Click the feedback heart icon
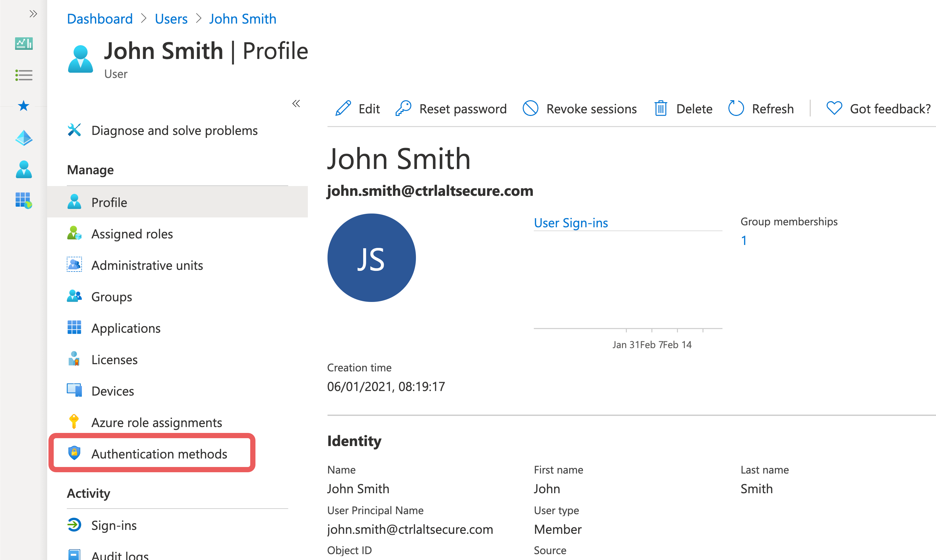936x560 pixels. point(834,108)
